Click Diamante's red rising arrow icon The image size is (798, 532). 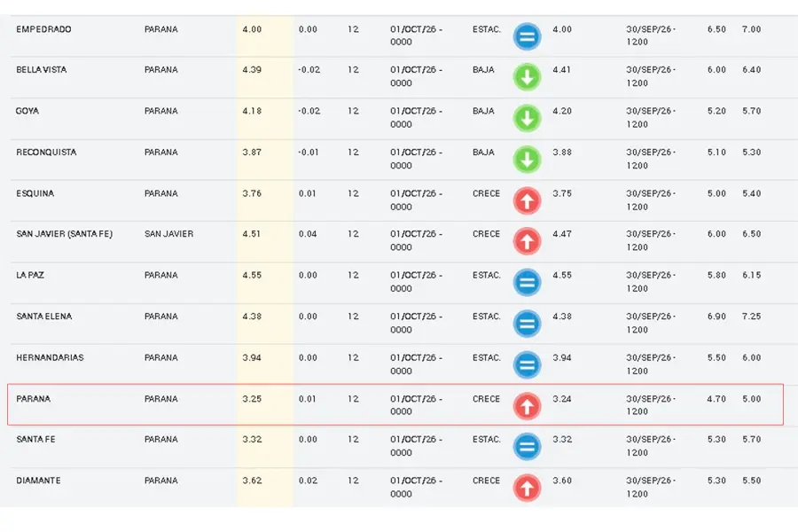[527, 488]
